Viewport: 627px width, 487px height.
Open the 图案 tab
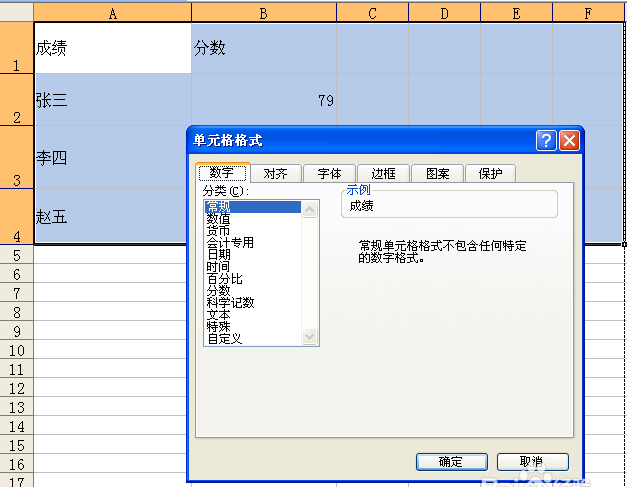point(437,174)
